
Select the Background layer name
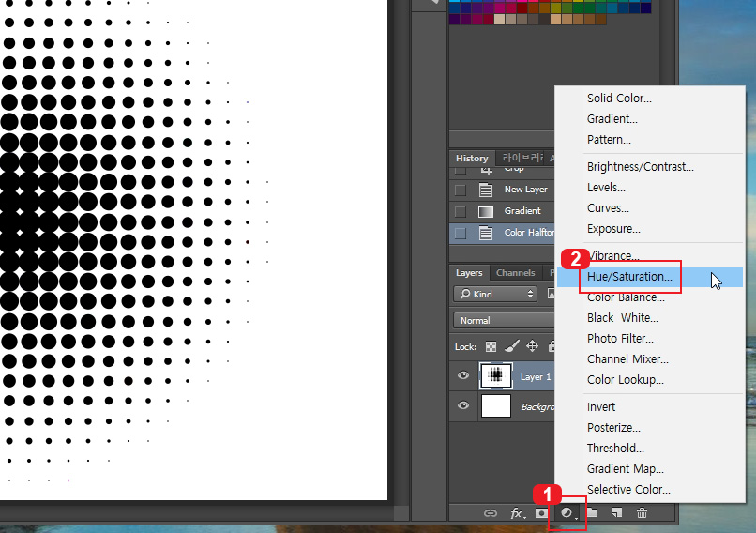[537, 407]
